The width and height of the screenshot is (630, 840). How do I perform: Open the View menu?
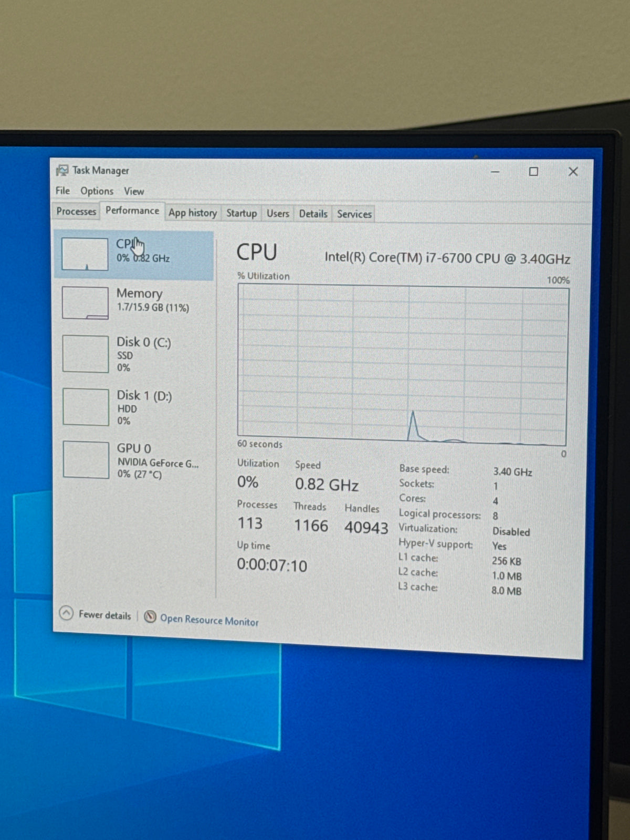[134, 192]
